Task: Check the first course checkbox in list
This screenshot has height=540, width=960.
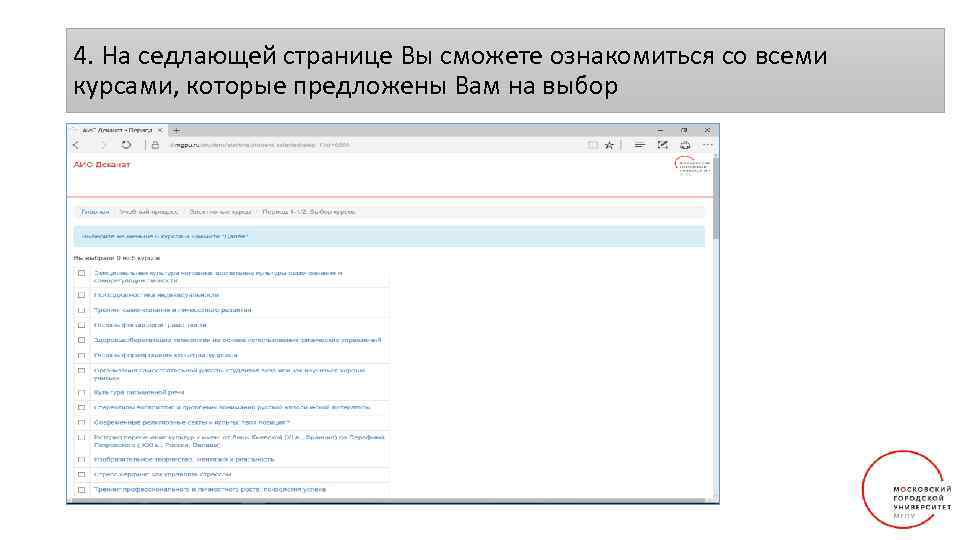Action: coord(81,273)
